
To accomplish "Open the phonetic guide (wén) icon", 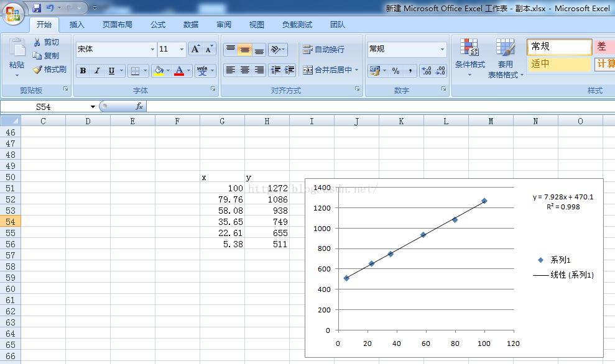I will [x=202, y=71].
